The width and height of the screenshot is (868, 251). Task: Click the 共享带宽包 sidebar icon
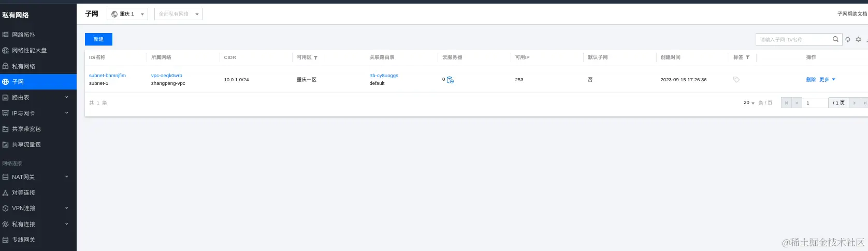6,129
